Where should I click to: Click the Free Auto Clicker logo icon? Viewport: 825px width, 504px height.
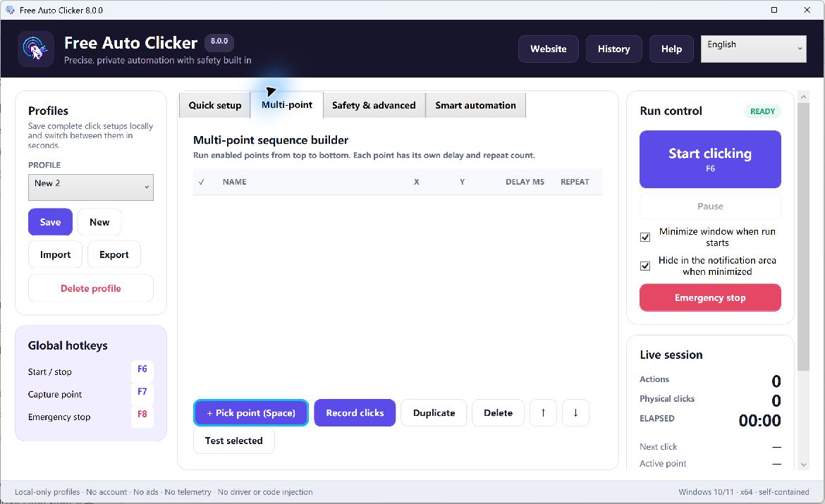pos(36,49)
